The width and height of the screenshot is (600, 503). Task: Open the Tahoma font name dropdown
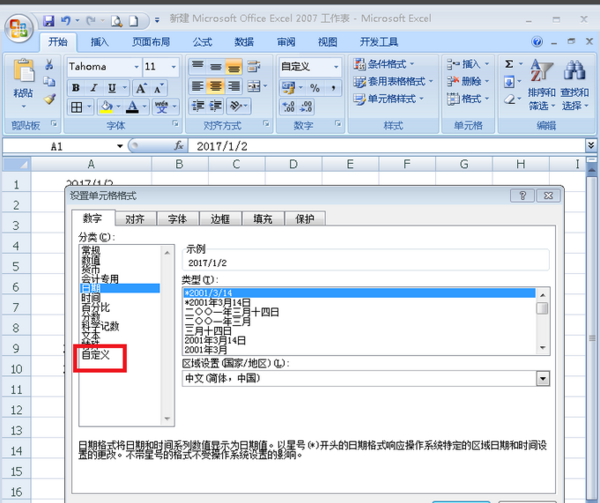[x=137, y=67]
